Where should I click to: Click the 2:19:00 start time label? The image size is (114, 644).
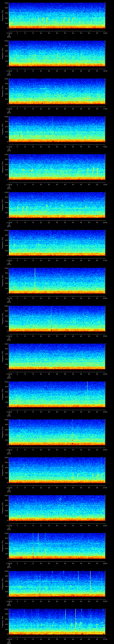click(9, 223)
